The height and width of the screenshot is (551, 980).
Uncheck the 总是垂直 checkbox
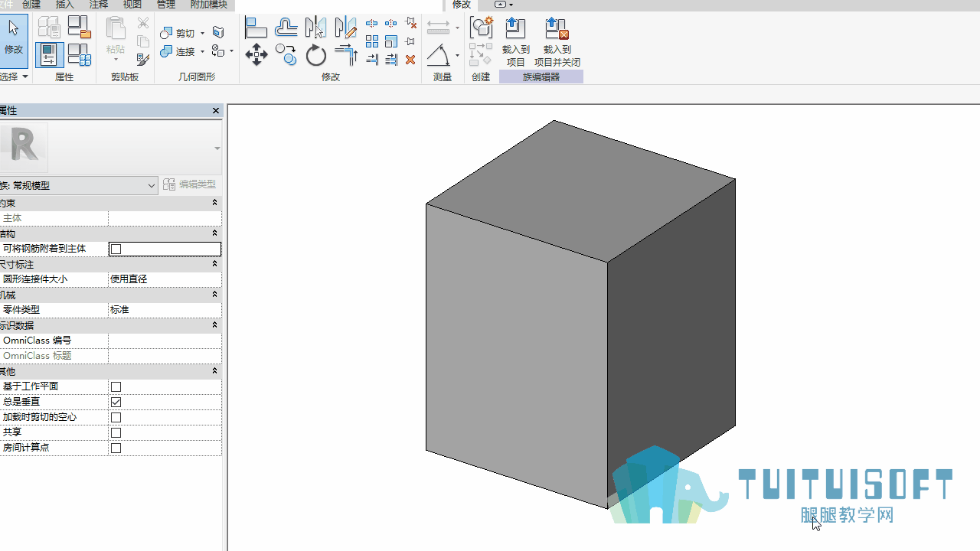click(116, 402)
